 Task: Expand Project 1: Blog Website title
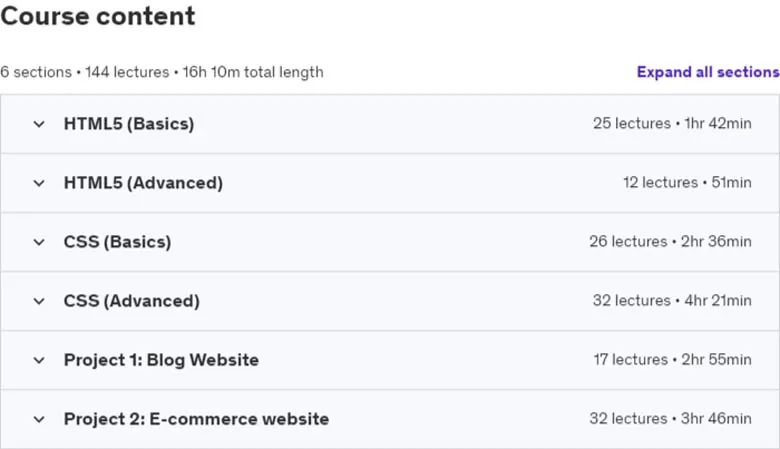tap(161, 360)
